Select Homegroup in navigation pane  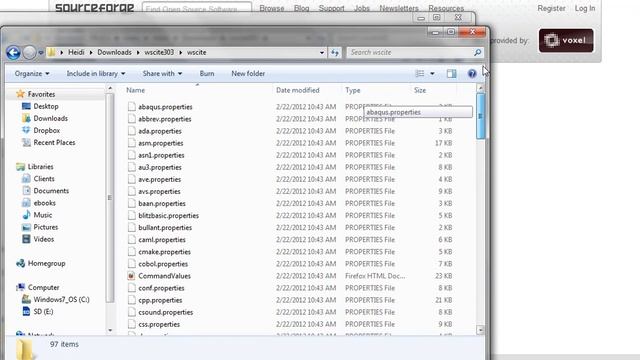click(46, 263)
